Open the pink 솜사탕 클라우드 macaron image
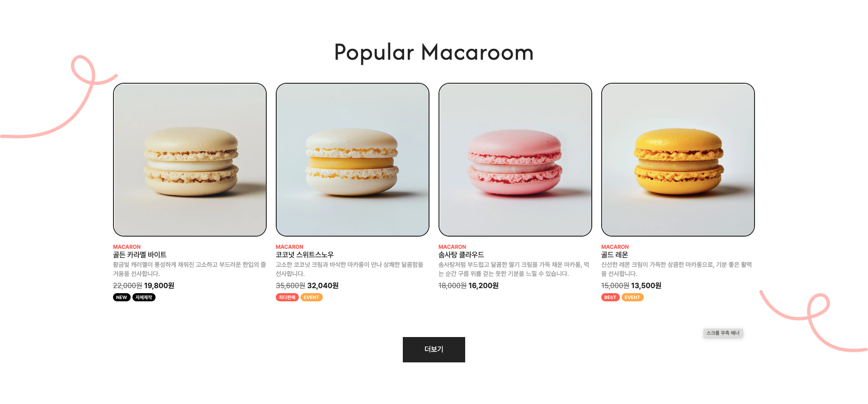The width and height of the screenshot is (868, 404). pos(515,160)
